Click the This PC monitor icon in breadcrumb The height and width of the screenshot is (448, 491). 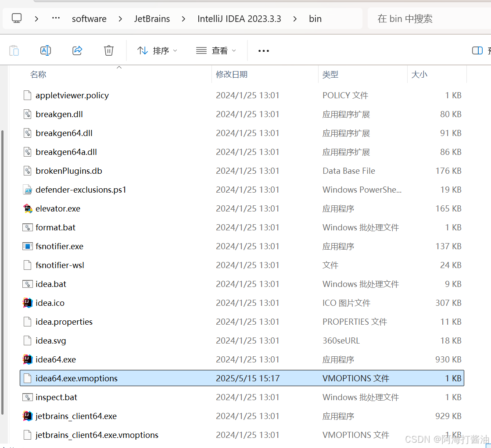(17, 18)
